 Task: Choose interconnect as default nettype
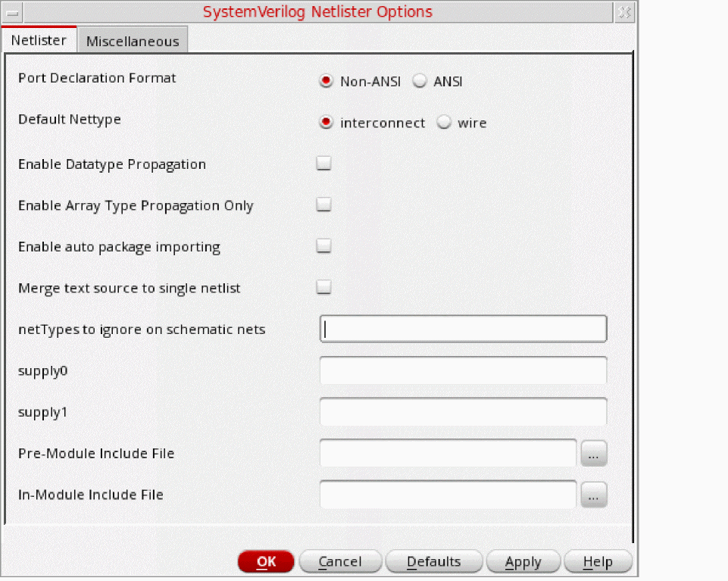(x=327, y=123)
